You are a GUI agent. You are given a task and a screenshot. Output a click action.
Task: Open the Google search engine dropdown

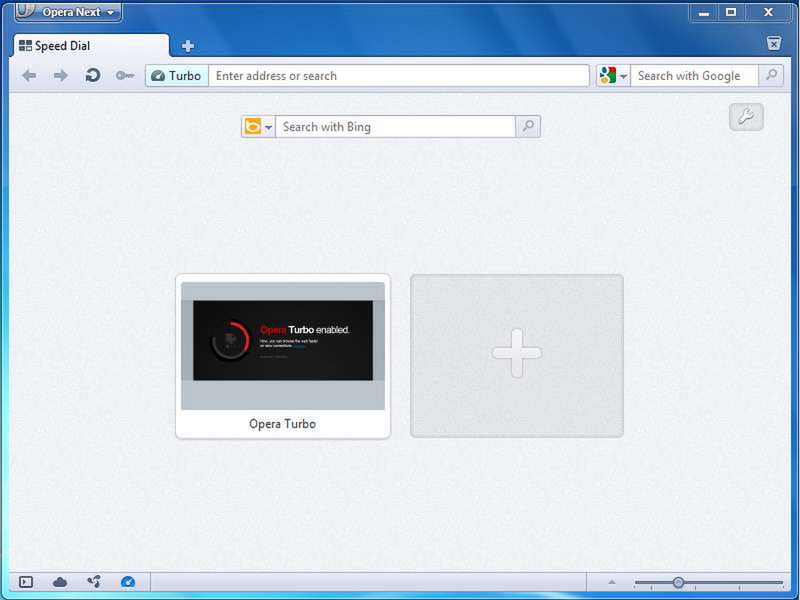coord(613,76)
